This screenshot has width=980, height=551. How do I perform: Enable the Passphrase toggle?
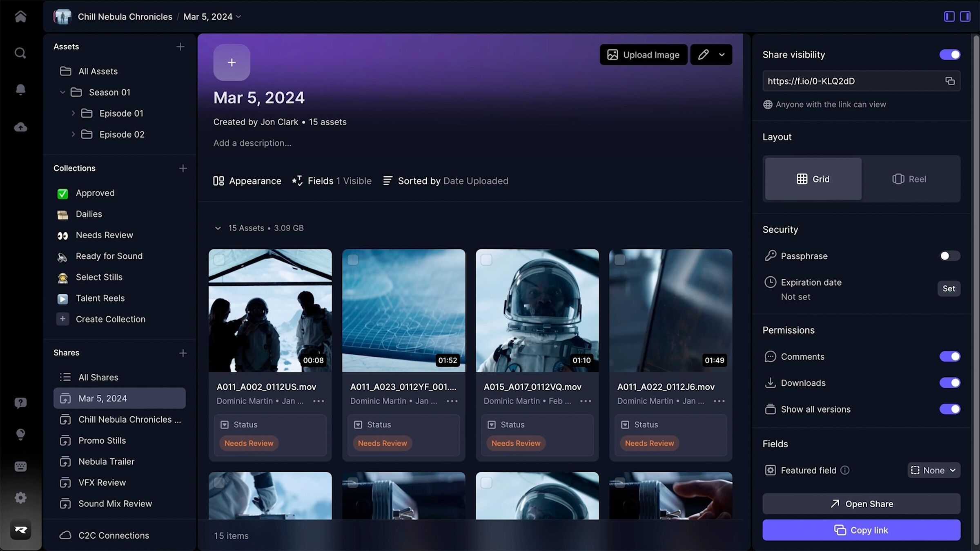tap(949, 256)
